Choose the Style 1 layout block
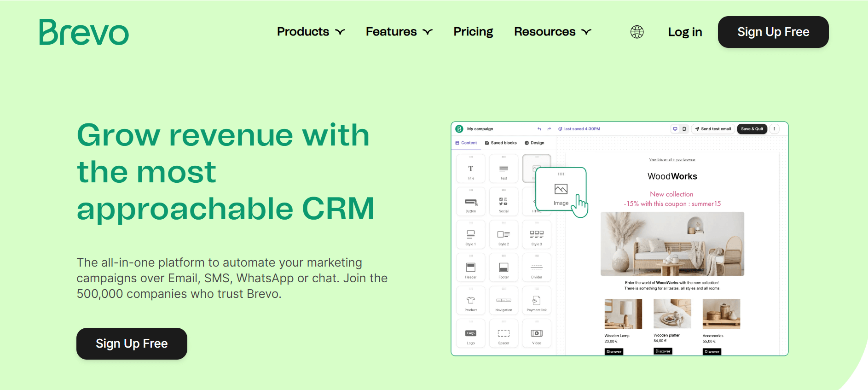 (x=470, y=235)
